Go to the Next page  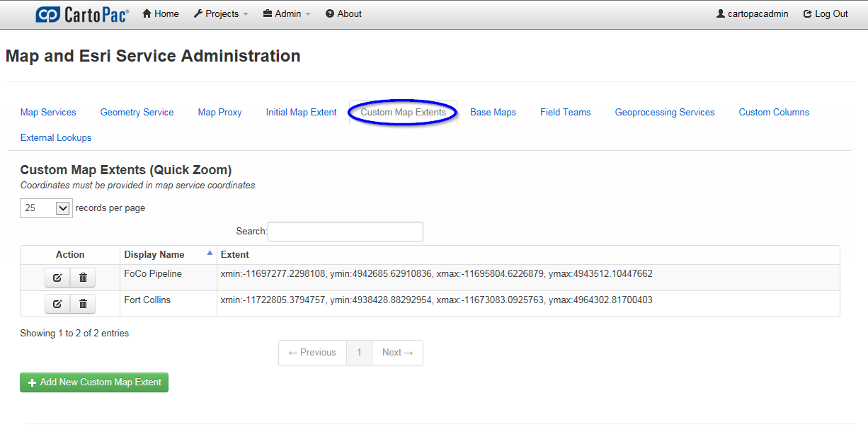(397, 353)
